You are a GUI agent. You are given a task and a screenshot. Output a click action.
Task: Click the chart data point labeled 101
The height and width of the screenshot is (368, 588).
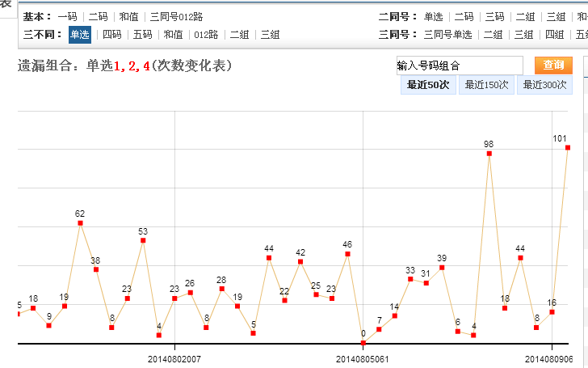[x=568, y=147]
